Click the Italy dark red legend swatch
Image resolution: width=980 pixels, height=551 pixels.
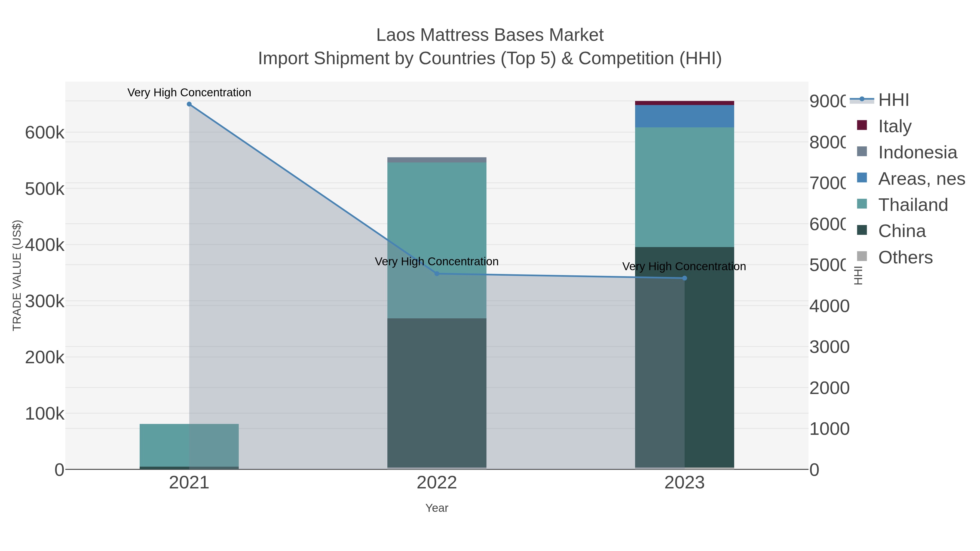pyautogui.click(x=862, y=125)
